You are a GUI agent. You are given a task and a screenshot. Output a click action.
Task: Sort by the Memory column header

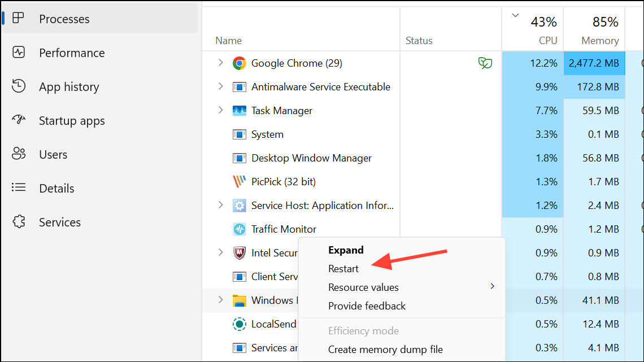(600, 41)
